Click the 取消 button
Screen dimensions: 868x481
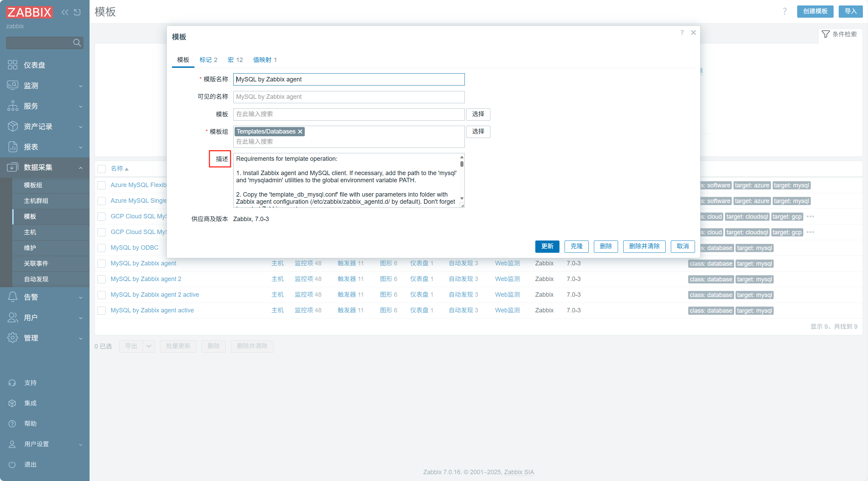tap(683, 246)
